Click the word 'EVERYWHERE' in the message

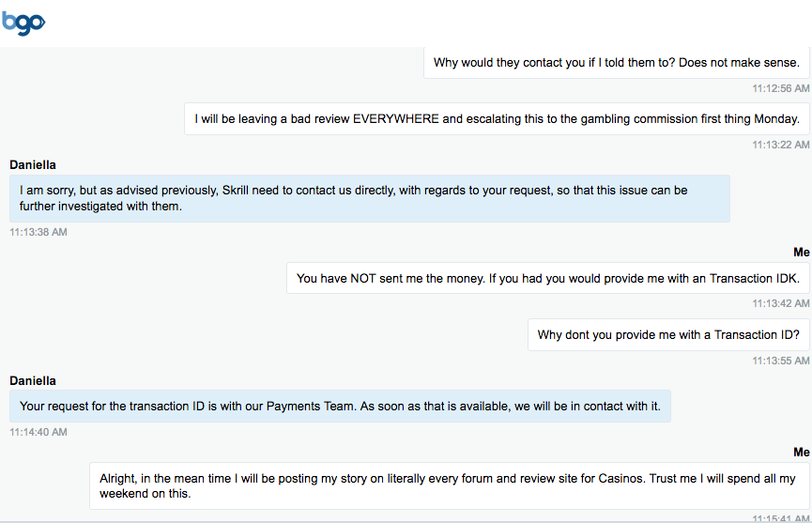pos(395,118)
